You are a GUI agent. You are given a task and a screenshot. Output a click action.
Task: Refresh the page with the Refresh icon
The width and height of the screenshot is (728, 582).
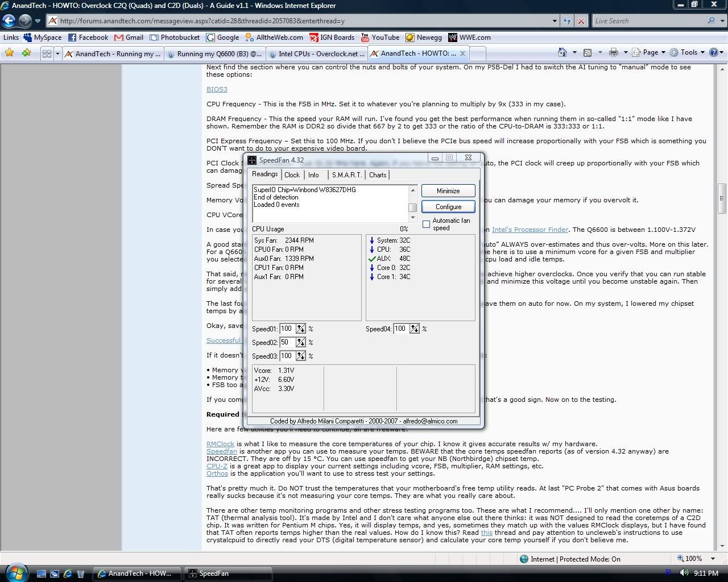tap(567, 21)
